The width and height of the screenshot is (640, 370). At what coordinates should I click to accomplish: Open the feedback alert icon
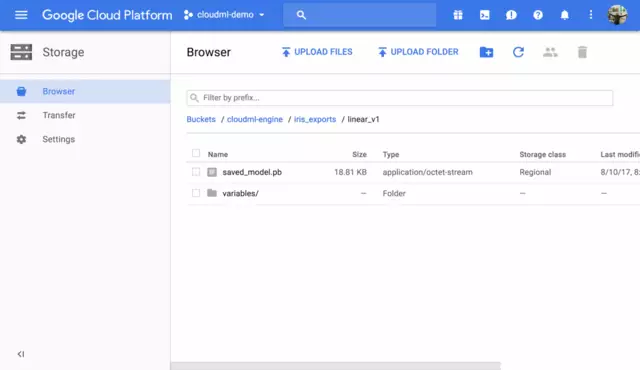point(511,15)
